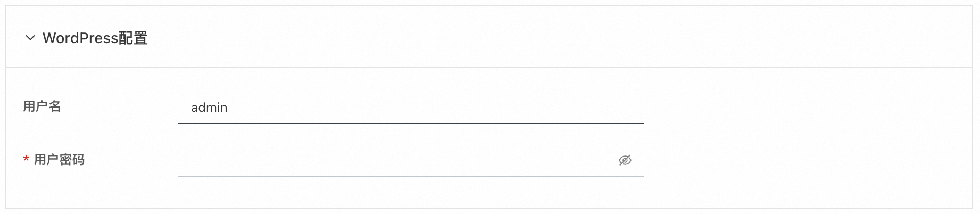
Task: Click inside the empty user password box
Action: [394, 160]
